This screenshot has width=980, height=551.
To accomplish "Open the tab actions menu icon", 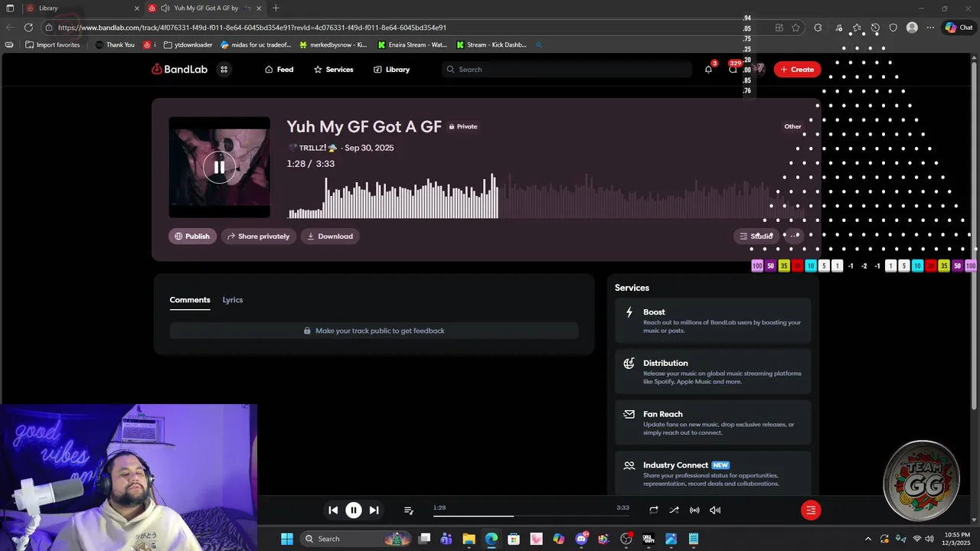I will click(x=10, y=8).
